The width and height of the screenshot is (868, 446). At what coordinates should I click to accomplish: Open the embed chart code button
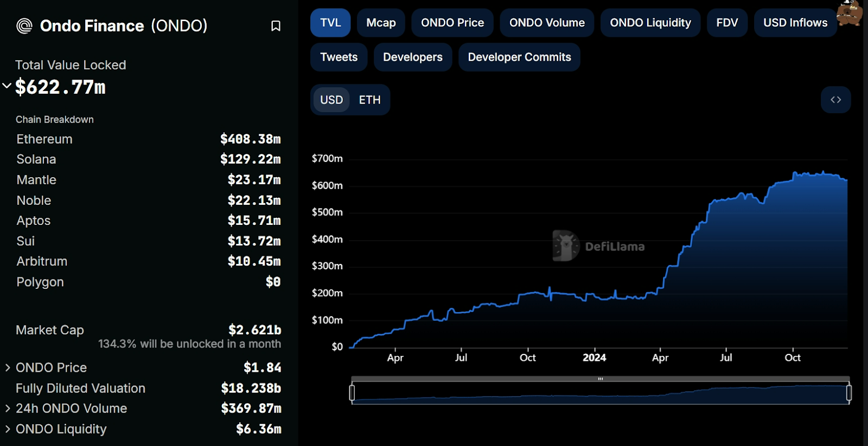pos(835,100)
